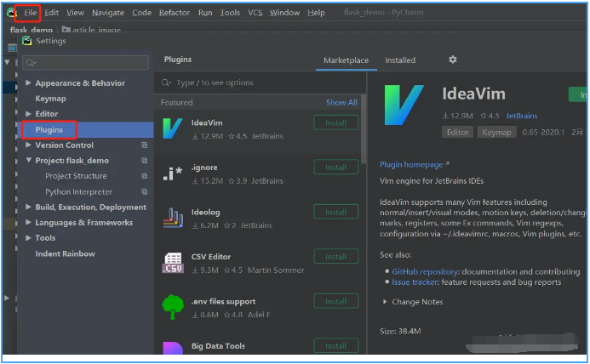Click the article_image folder breadcrumb

pyautogui.click(x=91, y=30)
